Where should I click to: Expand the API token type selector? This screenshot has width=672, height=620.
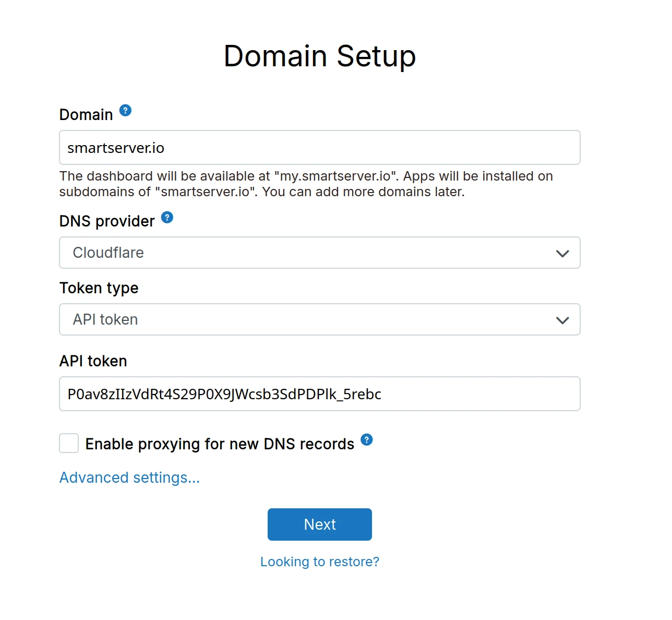click(319, 319)
